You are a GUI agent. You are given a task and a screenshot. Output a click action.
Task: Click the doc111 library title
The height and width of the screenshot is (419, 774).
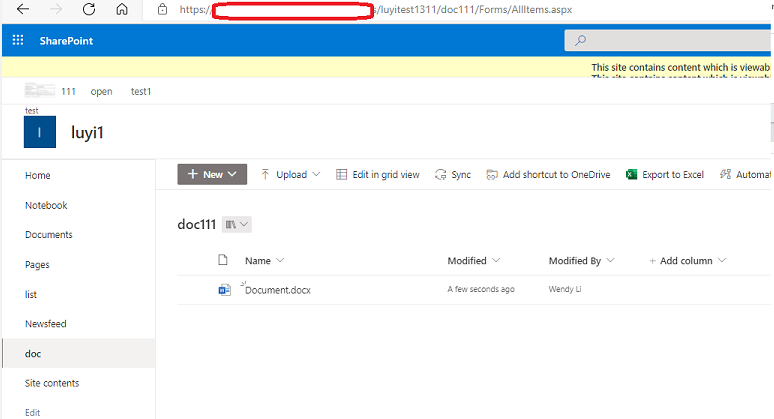pyautogui.click(x=196, y=225)
